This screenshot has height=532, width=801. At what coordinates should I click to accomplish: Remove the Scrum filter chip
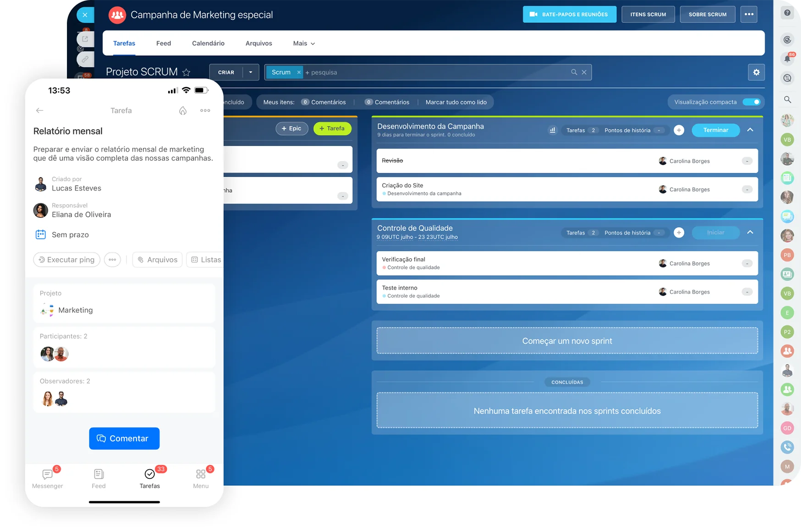point(299,72)
